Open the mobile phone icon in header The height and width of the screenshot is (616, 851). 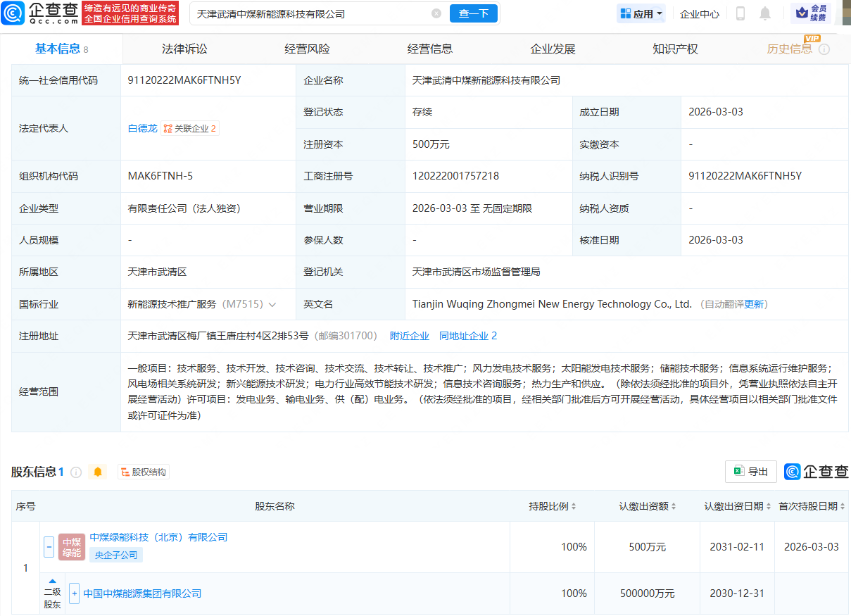pyautogui.click(x=740, y=13)
